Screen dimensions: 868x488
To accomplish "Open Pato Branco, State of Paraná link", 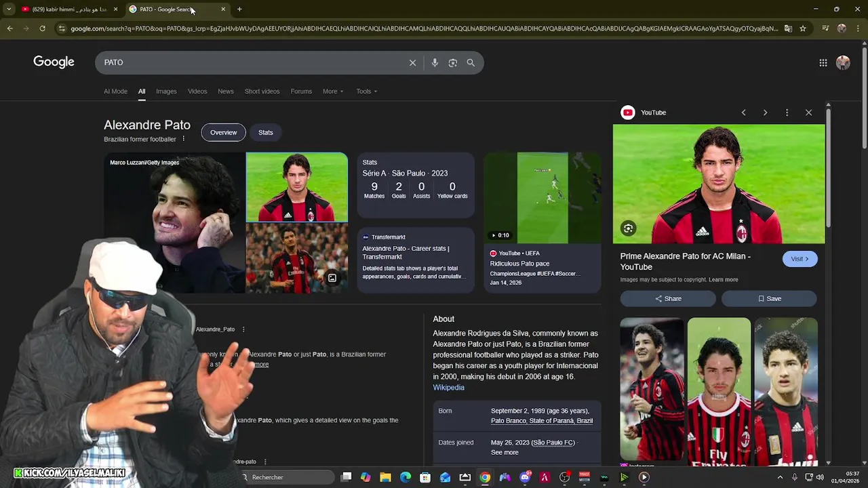I will pyautogui.click(x=542, y=421).
